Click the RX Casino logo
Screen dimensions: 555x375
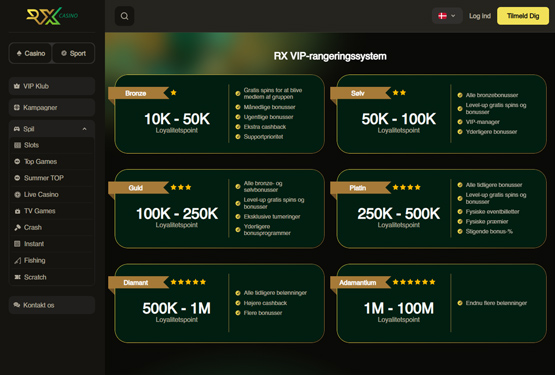(52, 16)
